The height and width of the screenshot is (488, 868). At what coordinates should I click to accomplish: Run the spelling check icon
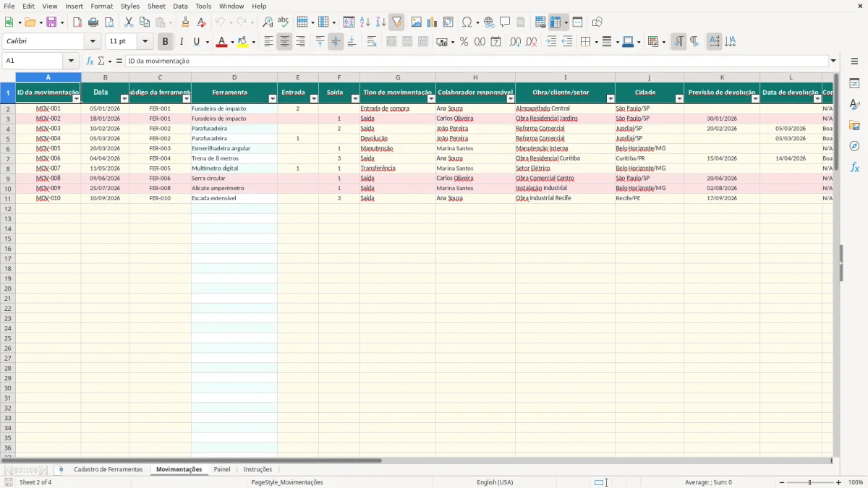[284, 22]
